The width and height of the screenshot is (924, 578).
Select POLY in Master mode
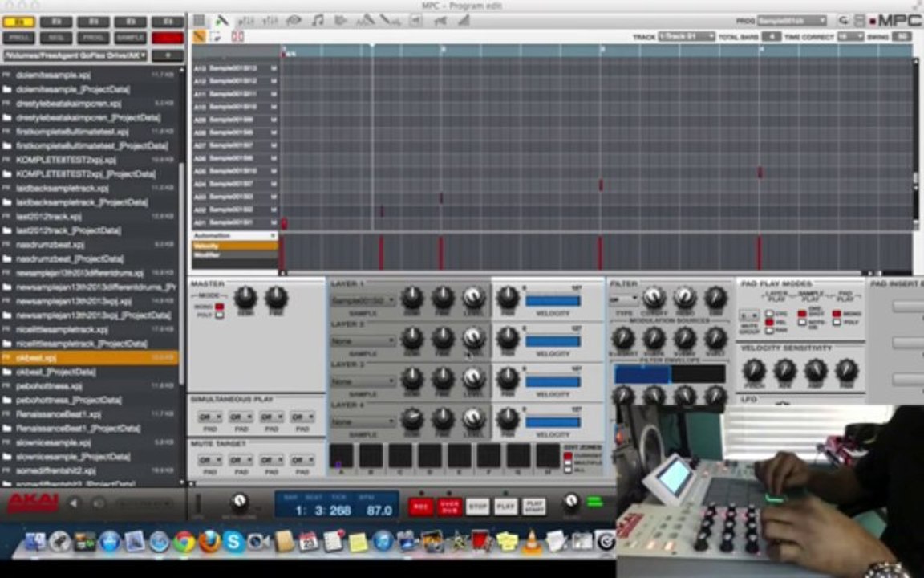(x=219, y=315)
